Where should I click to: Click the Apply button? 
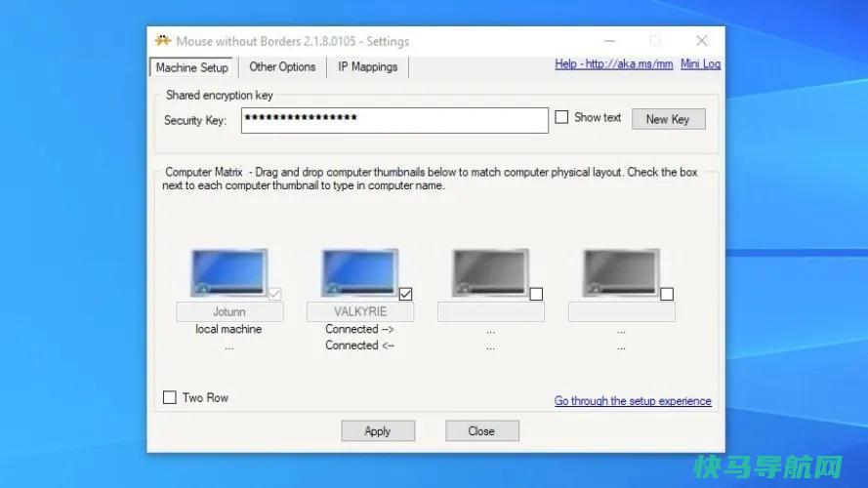coord(378,431)
